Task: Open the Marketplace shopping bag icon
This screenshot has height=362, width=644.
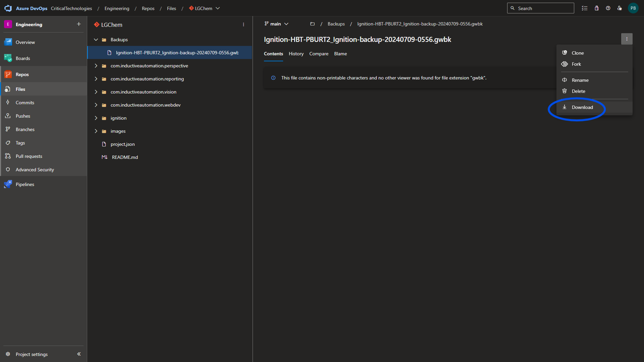Action: 597,8
